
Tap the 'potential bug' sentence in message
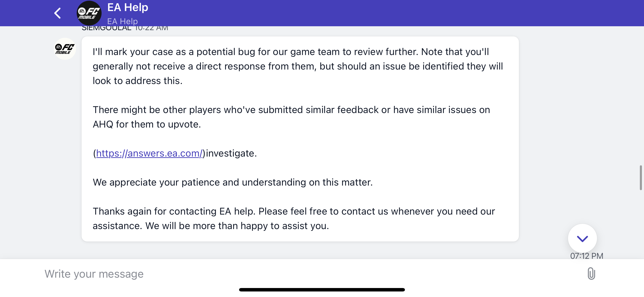(298, 66)
